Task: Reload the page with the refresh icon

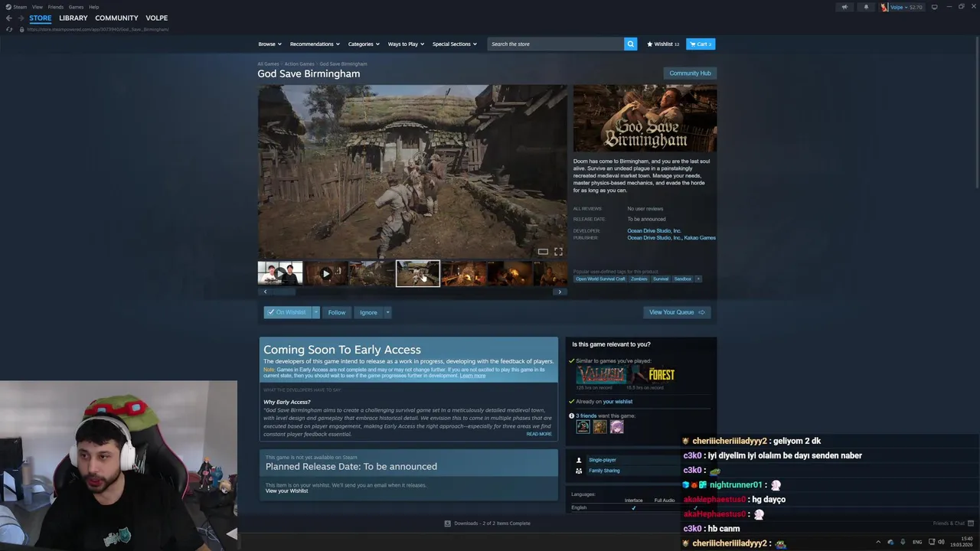Action: 9,29
